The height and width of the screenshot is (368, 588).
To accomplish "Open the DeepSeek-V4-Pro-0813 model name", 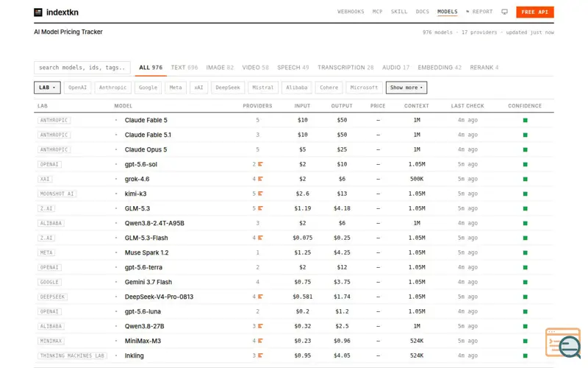I will tap(159, 297).
